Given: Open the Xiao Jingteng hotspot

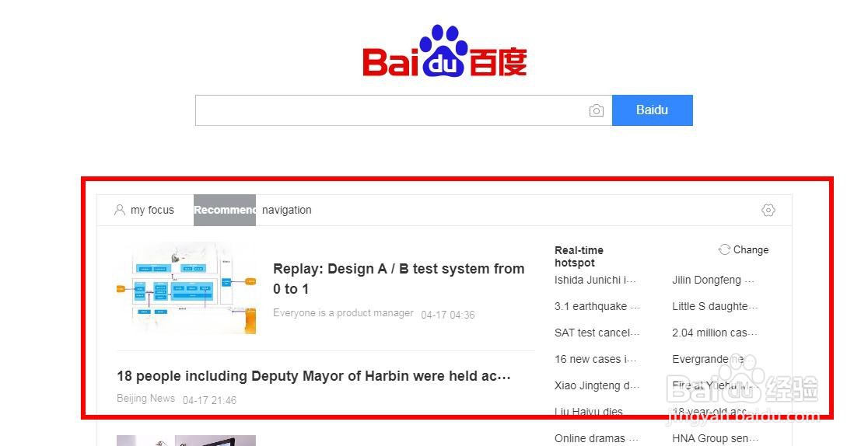Looking at the screenshot, I should pos(597,385).
